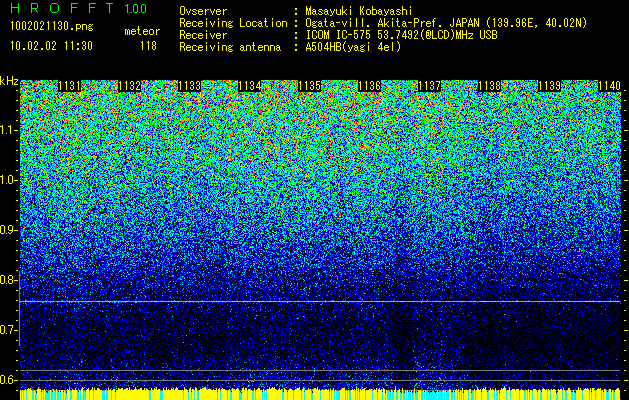Image resolution: width=629 pixels, height=400 pixels.
Task: Click the Receiving antenna field label
Action: [230, 47]
